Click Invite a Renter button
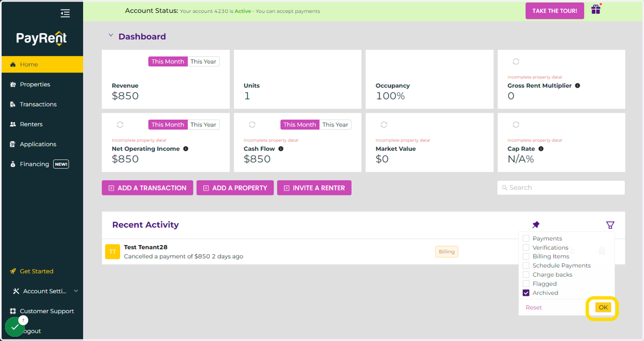 click(x=314, y=188)
